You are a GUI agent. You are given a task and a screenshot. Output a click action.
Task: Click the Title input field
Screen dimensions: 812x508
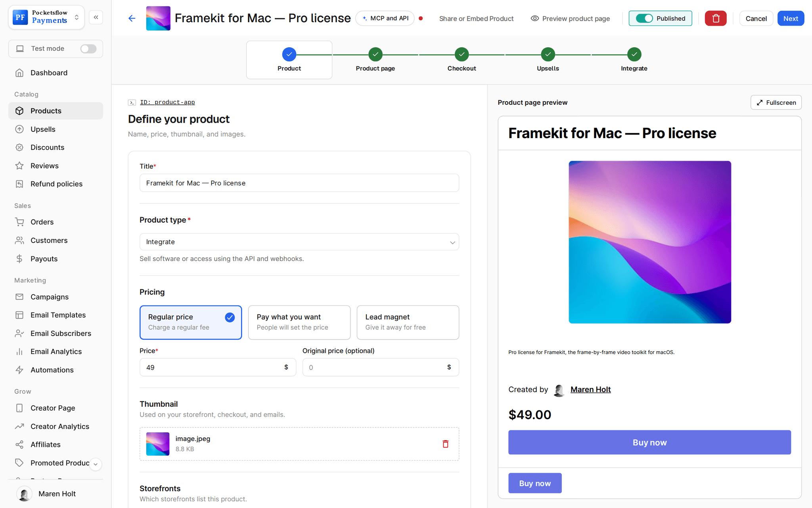pos(299,183)
